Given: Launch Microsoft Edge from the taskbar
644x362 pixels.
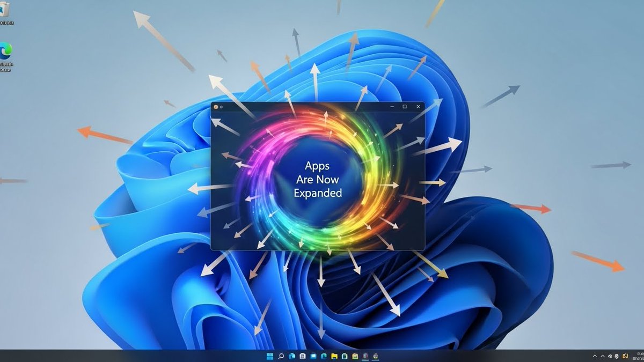Looking at the screenshot, I should coord(324,356).
